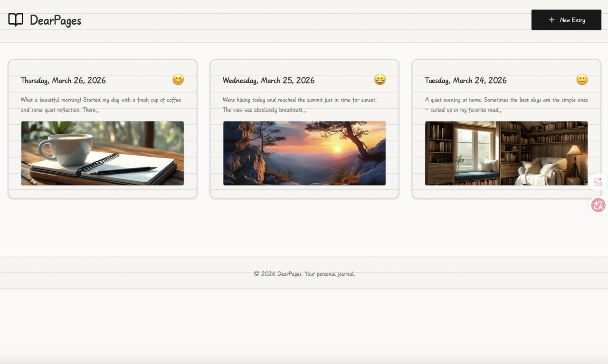Click the 'Went hiking today' excerpt text
This screenshot has height=364, width=608.
pos(299,105)
